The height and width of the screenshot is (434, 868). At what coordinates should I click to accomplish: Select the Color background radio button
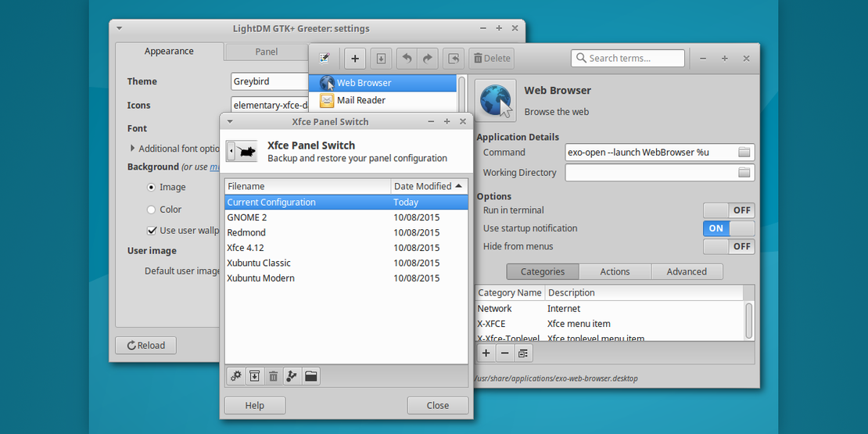click(152, 210)
